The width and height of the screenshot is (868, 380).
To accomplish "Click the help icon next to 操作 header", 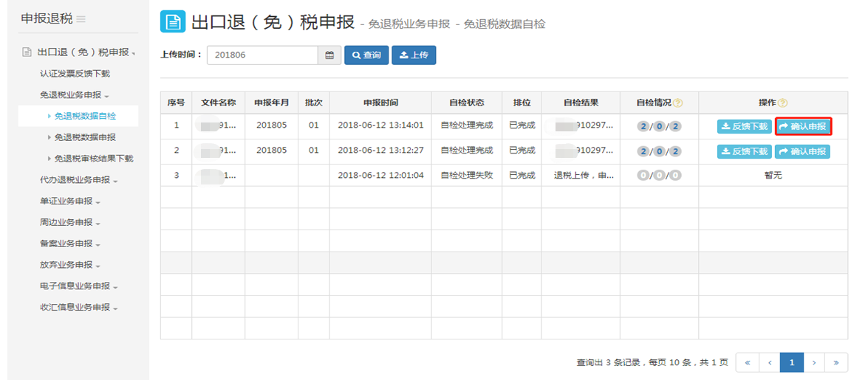I will coord(782,103).
